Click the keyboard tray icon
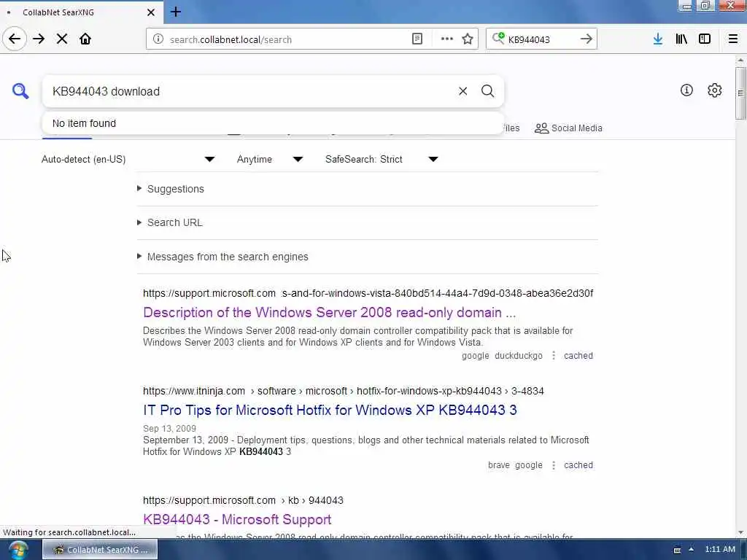This screenshot has width=747, height=560. [x=677, y=550]
